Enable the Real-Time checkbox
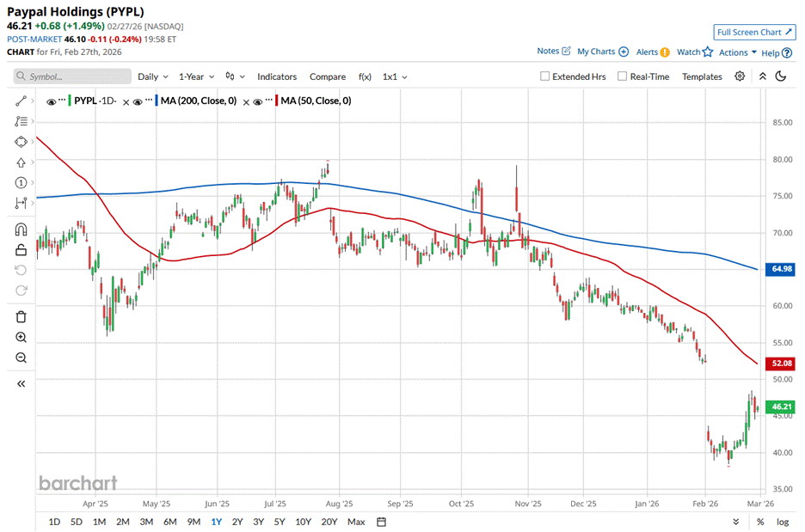This screenshot has height=532, width=805. [622, 76]
